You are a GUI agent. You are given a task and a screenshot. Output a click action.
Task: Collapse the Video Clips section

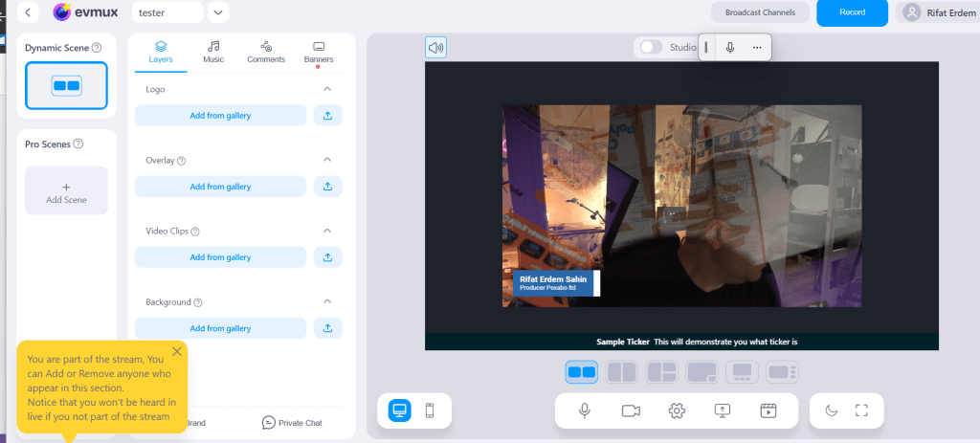(327, 231)
